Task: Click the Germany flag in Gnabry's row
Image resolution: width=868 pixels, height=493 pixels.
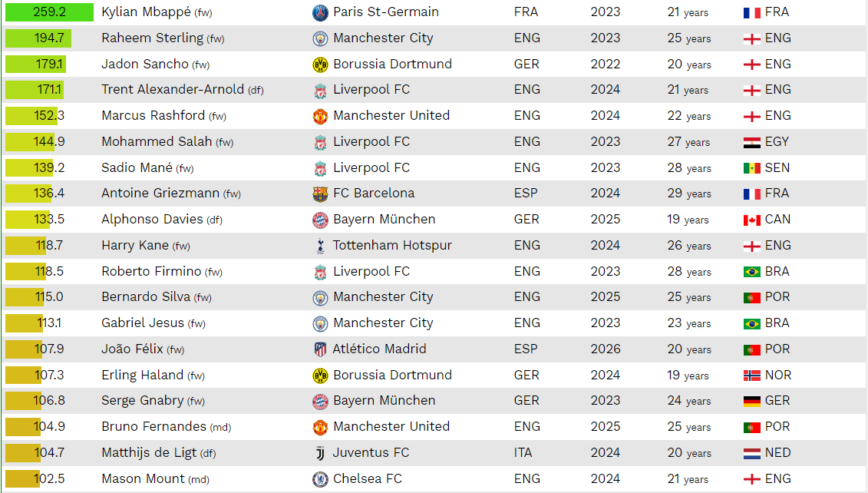Action: point(752,401)
